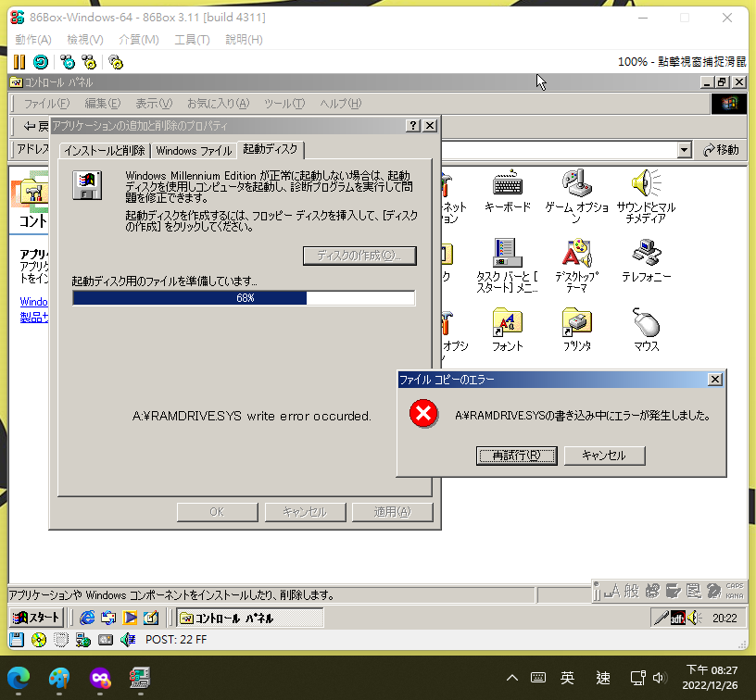756x700 pixels.
Task: Click the 3dfx icon in the guest system tray
Action: (679, 618)
